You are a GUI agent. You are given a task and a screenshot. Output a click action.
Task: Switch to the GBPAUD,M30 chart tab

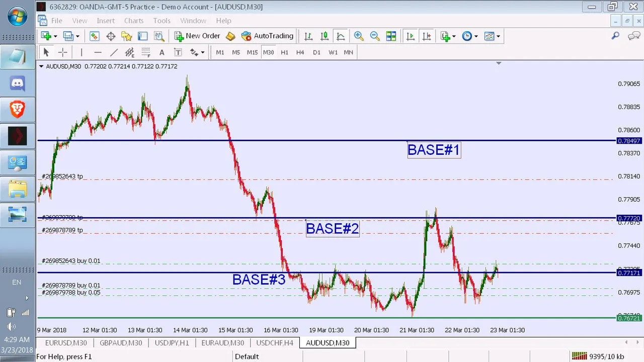(121, 343)
